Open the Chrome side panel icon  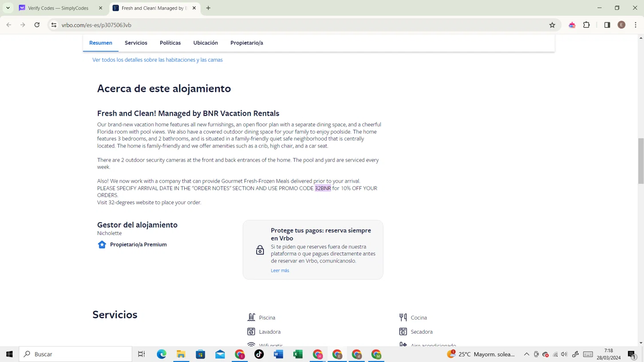(607, 25)
